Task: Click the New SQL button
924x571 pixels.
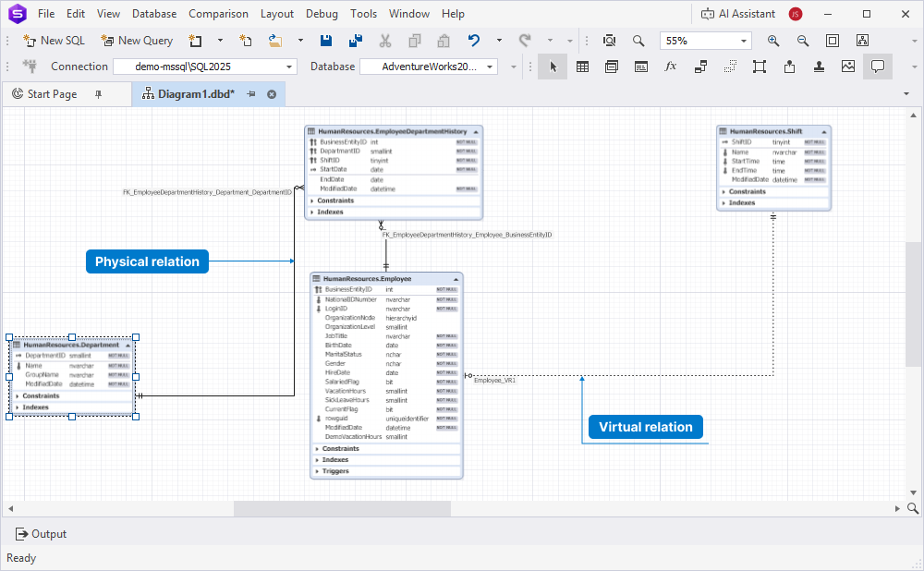Action: tap(55, 41)
